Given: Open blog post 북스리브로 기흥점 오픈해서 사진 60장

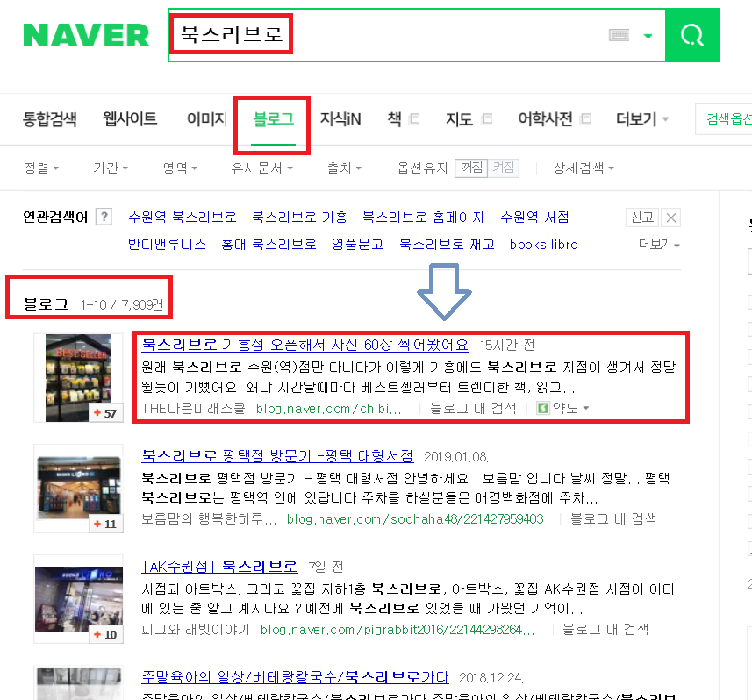Looking at the screenshot, I should tap(305, 345).
